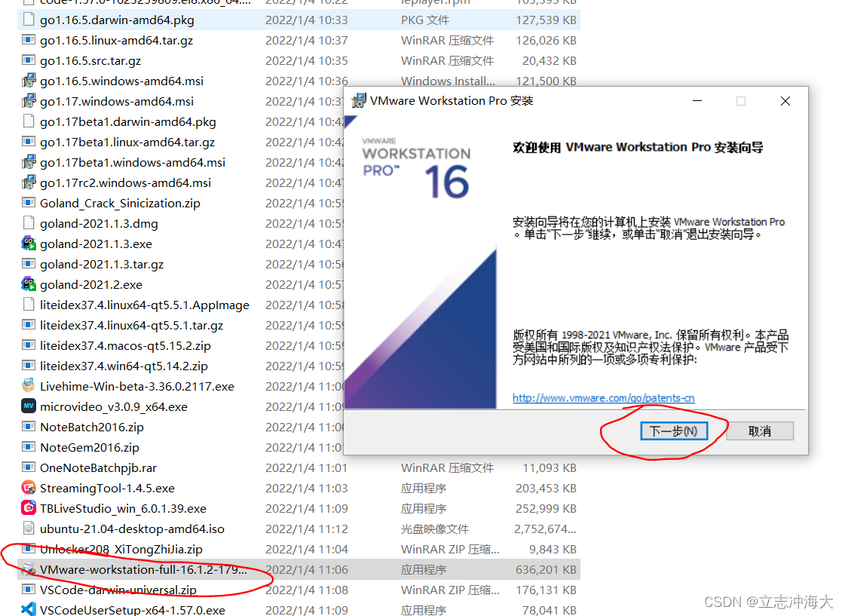Image resolution: width=845 pixels, height=616 pixels.
Task: Click size cell 9,843 KB
Action: (553, 549)
